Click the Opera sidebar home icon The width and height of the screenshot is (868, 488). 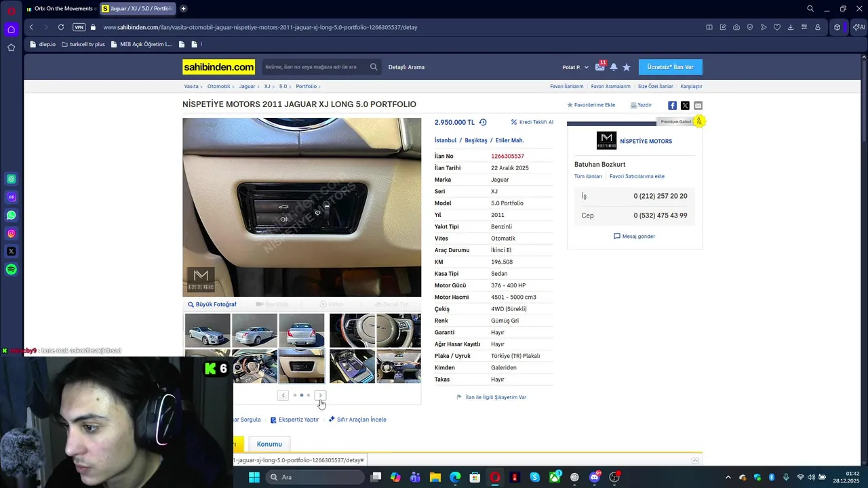point(11,29)
